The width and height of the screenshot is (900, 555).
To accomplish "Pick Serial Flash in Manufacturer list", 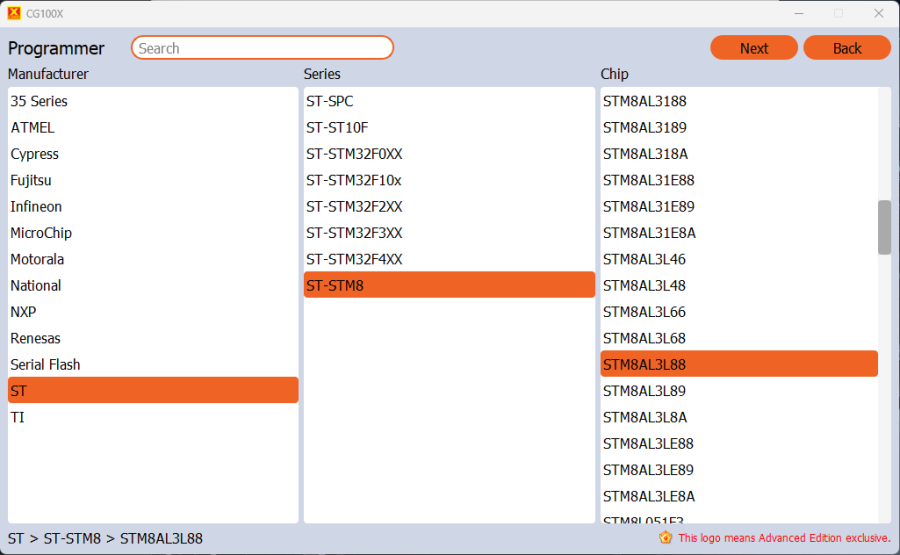I will point(45,365).
